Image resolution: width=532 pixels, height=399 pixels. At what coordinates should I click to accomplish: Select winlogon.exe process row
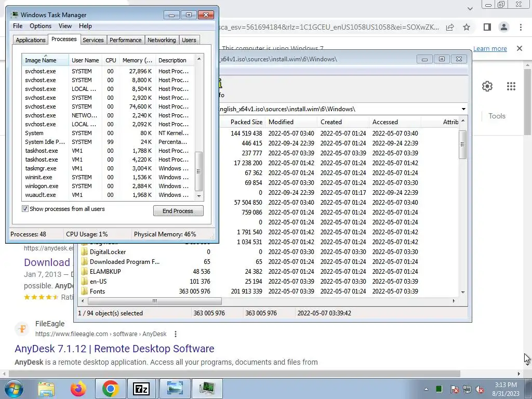(108, 186)
